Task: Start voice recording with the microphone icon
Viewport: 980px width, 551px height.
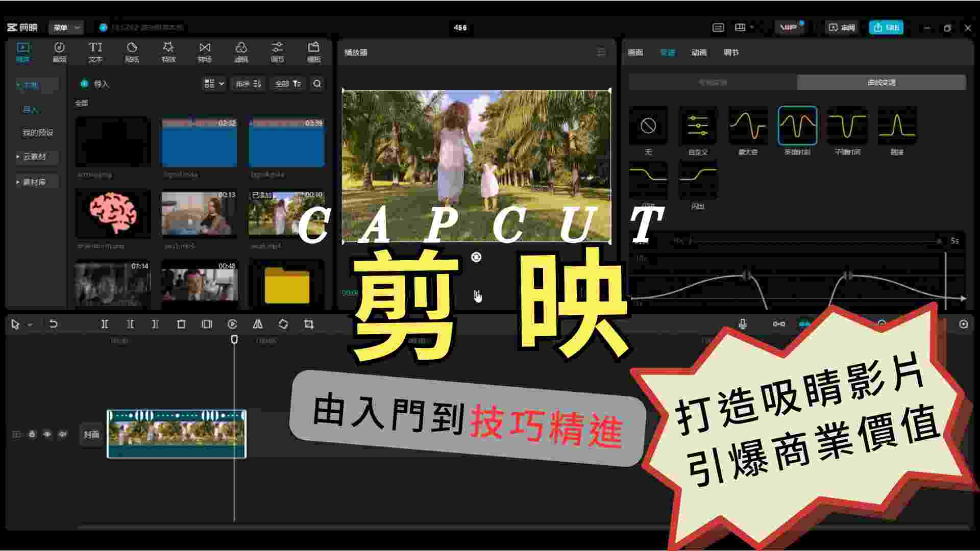Action: point(743,324)
